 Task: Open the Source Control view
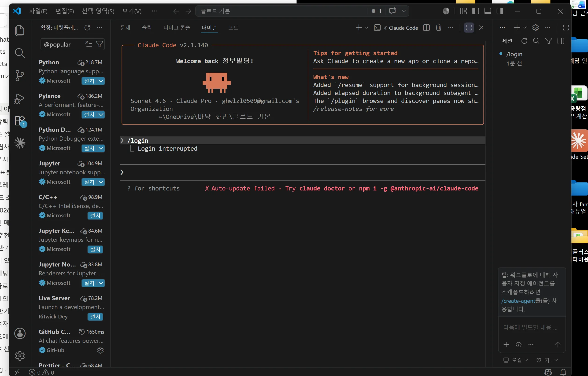pos(20,75)
